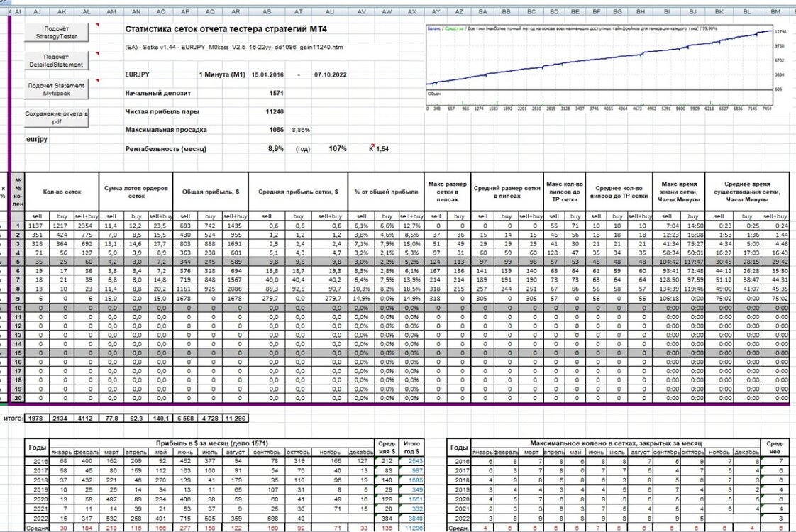Select column header AV
796x532 pixels.
click(361, 11)
